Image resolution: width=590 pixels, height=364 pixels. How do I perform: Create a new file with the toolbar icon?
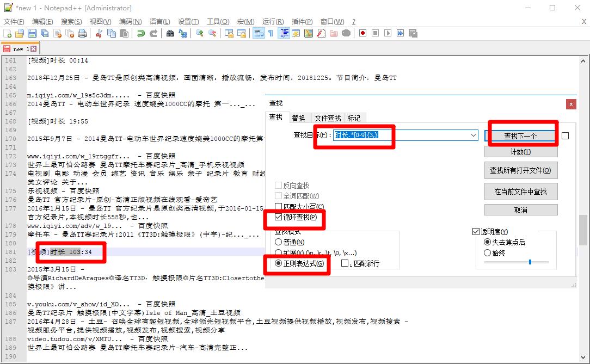(x=8, y=33)
